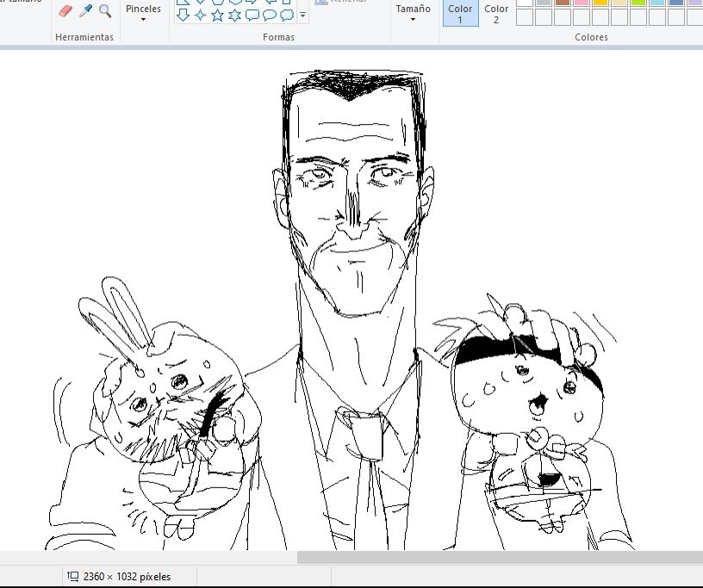The image size is (703, 588).
Task: Pick the light gray color swatch
Action: click(x=544, y=3)
